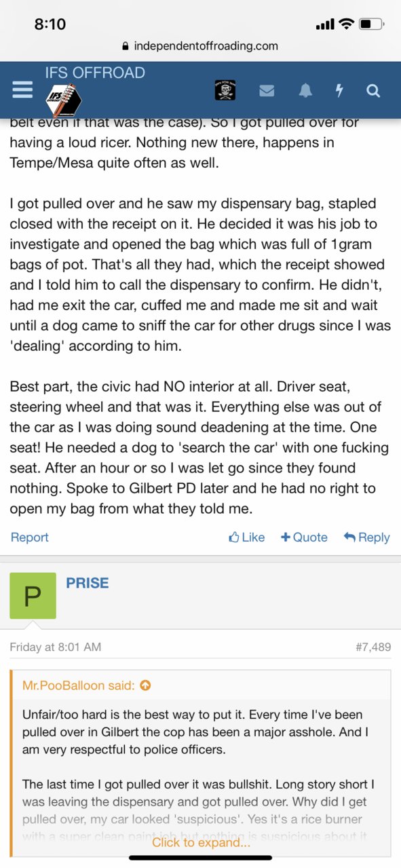
Task: Like the post with thumbs up
Action: [247, 537]
